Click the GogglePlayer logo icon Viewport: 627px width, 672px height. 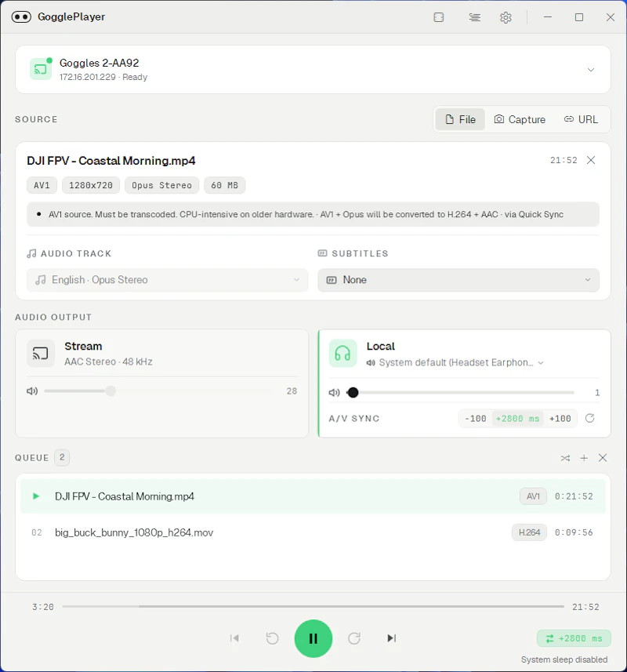[21, 16]
